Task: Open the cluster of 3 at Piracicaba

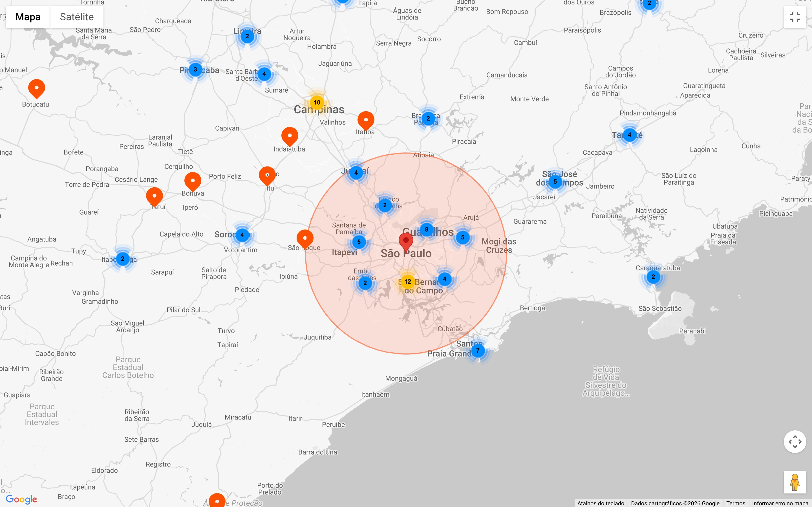Action: [195, 70]
